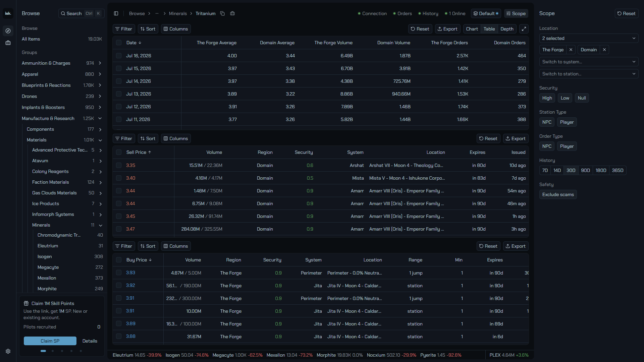Expand history panel to fullscreen
Image resolution: width=644 pixels, height=362 pixels.
(524, 29)
